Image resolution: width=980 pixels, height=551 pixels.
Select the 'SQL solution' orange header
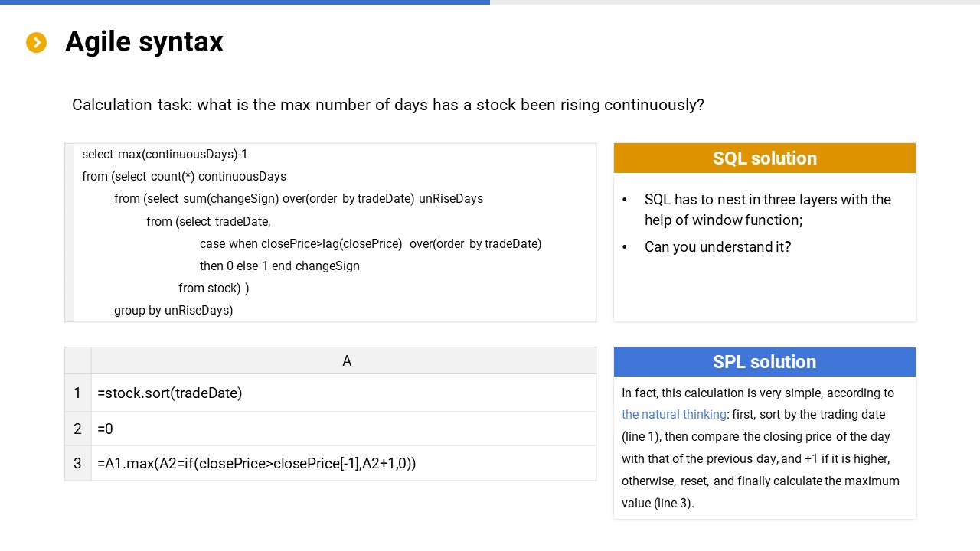pos(764,158)
